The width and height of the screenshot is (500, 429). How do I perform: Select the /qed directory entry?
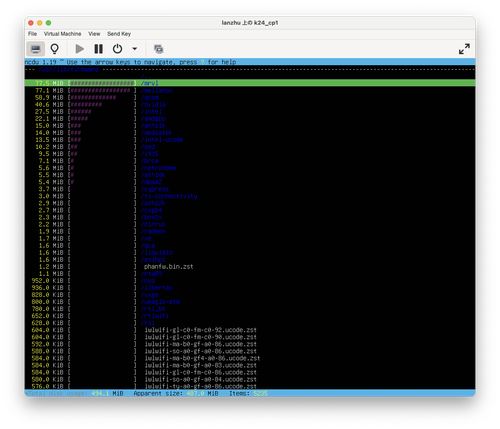[x=148, y=147]
